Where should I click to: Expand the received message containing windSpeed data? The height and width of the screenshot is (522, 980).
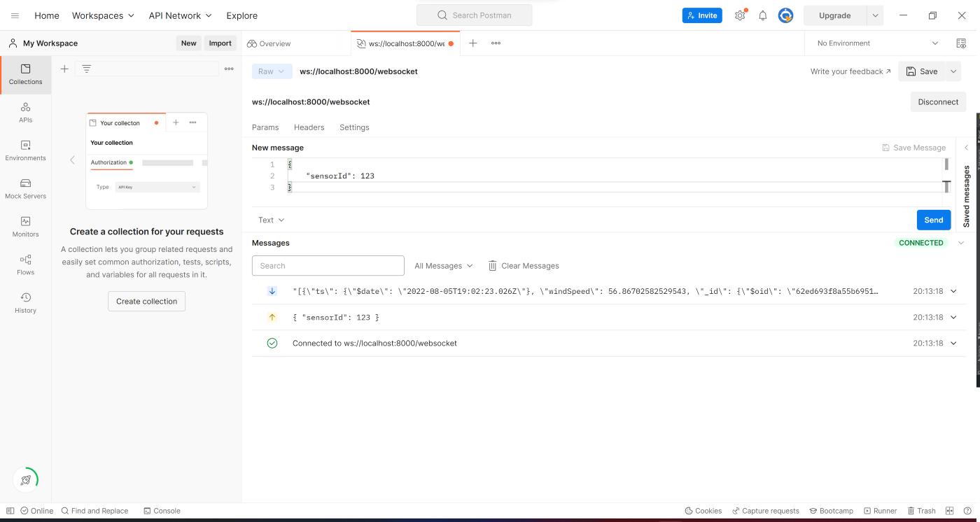(x=953, y=291)
